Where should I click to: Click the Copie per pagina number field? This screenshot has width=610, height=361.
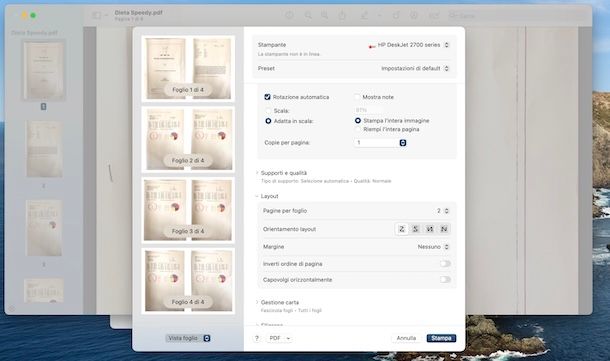pos(377,143)
